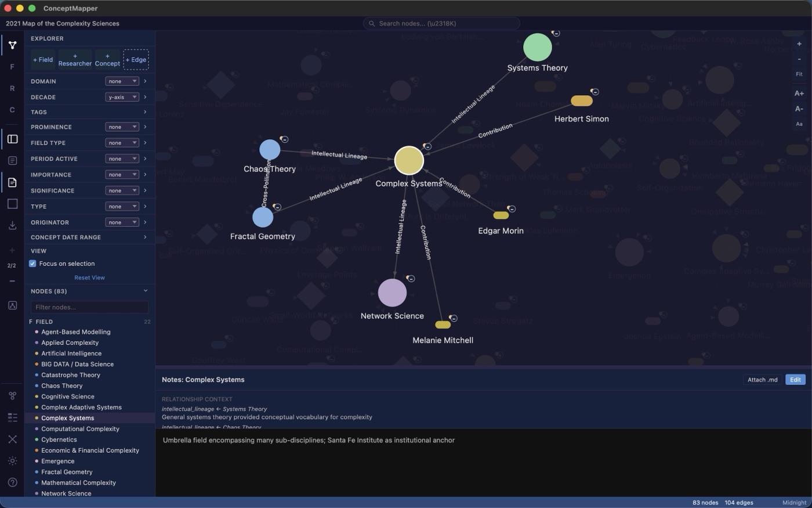
Task: Click the Attach .md button
Action: tap(762, 380)
